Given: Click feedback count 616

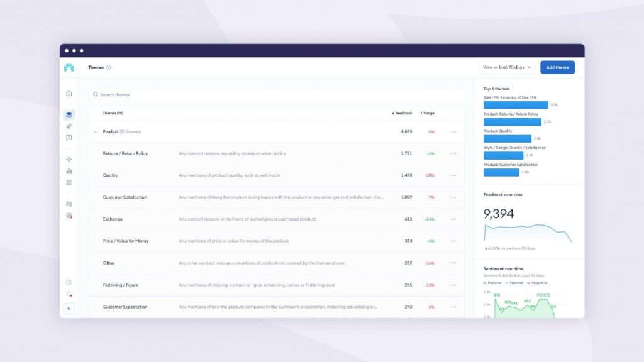Looking at the screenshot, I should (408, 219).
